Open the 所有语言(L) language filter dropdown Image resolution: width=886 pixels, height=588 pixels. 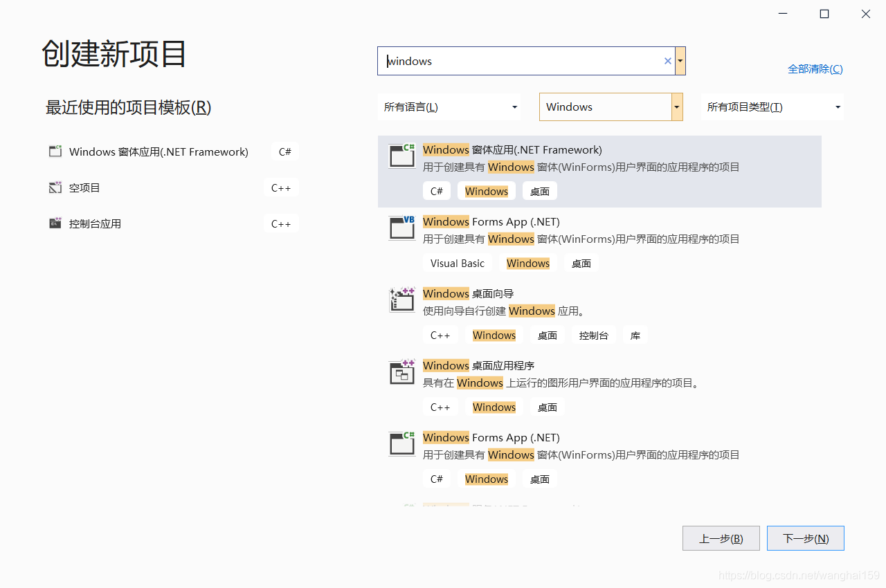449,107
